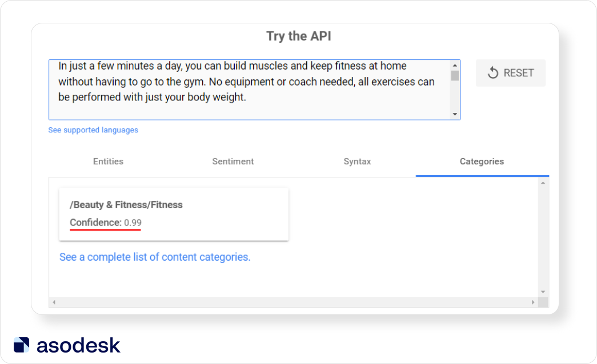Click the RESET circular arrow icon
The height and width of the screenshot is (364, 597).
click(x=492, y=72)
